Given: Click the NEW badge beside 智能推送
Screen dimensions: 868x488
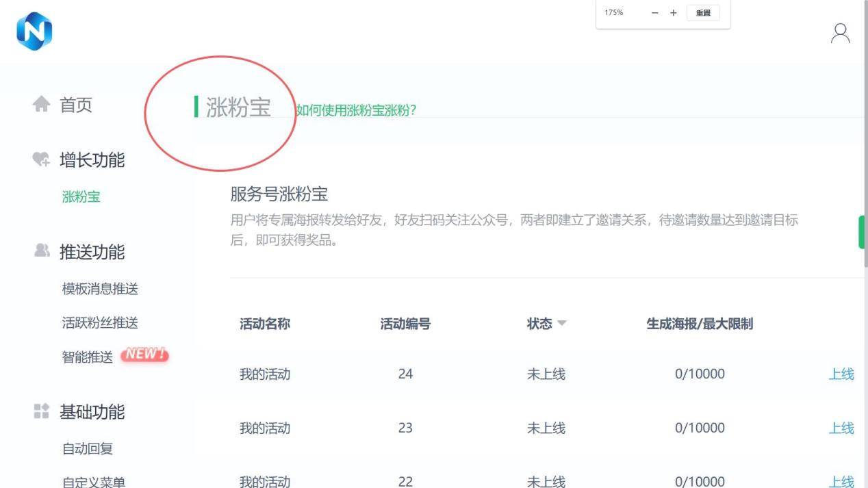Looking at the screenshot, I should tap(144, 355).
